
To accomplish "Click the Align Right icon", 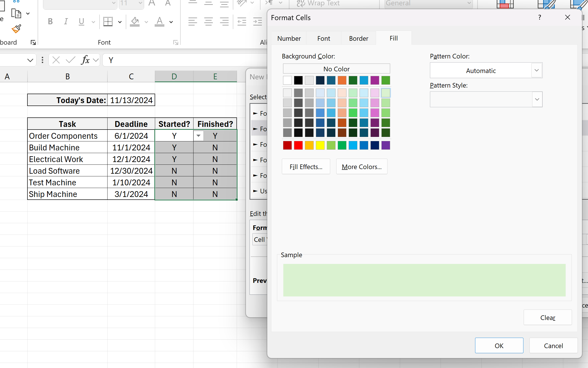I will click(x=224, y=21).
